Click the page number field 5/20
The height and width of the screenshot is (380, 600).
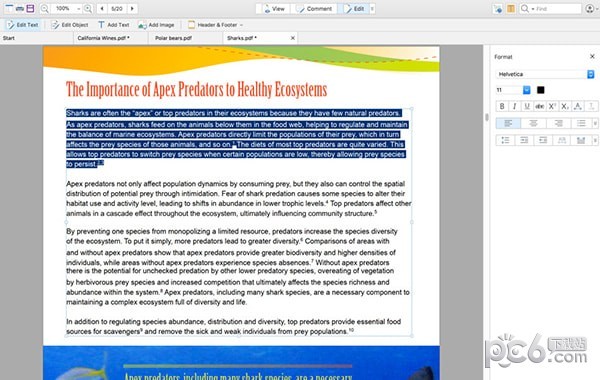click(x=117, y=8)
